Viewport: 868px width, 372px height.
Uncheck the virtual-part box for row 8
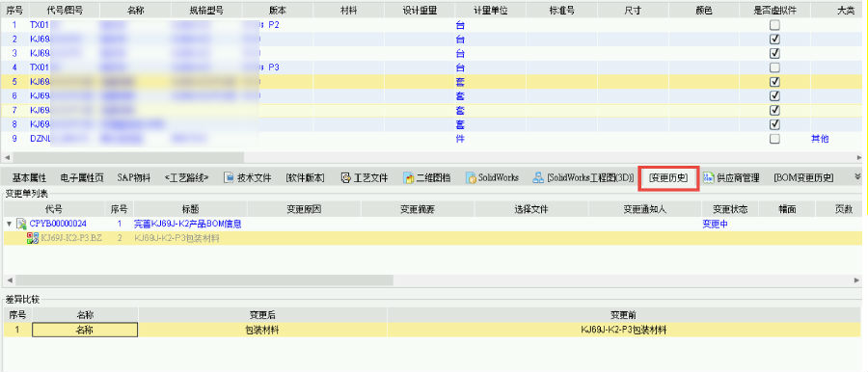(x=775, y=124)
